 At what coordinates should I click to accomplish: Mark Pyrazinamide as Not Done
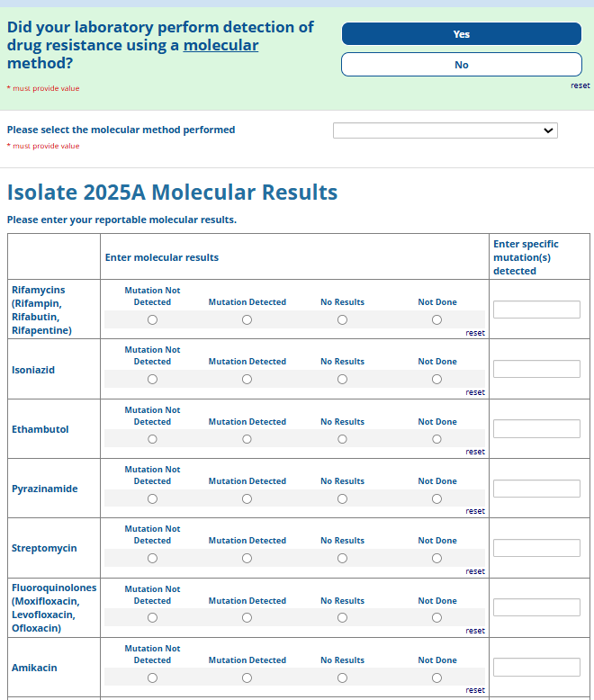[x=436, y=498]
